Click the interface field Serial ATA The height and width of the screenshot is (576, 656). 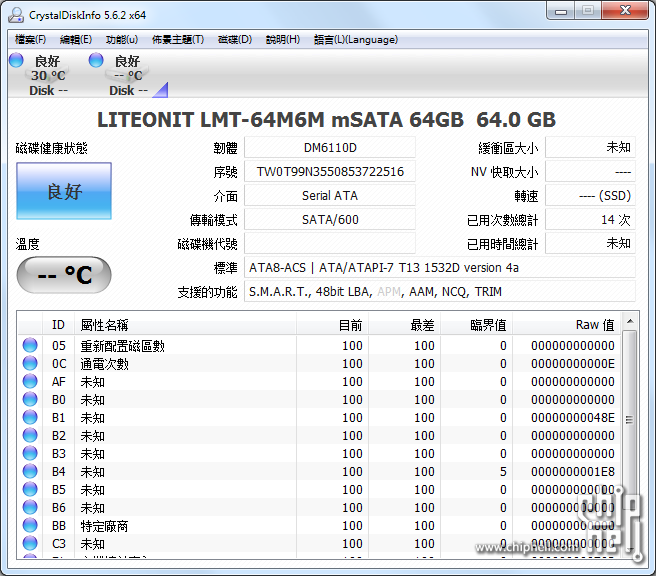point(330,195)
